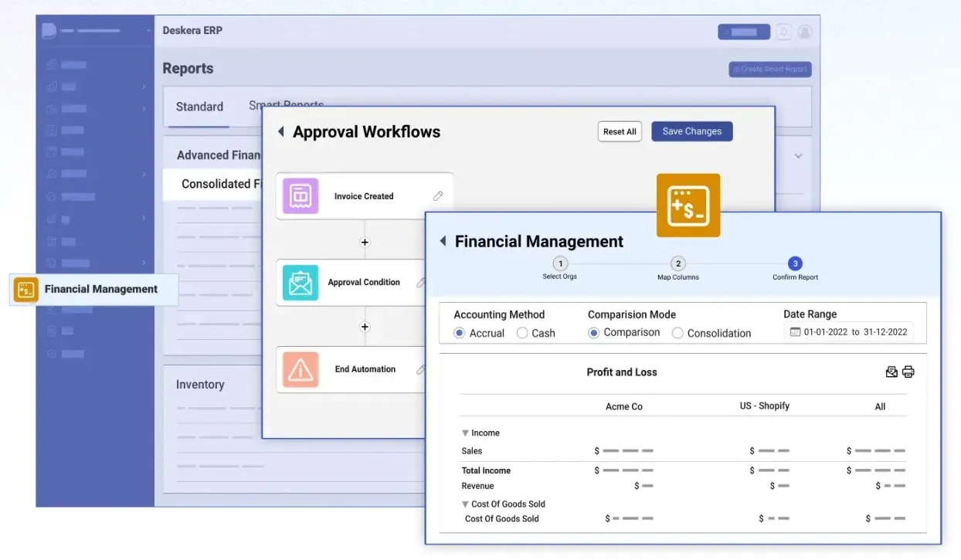Click the Profit and Loss title
Viewport: 961px width, 560px height.
(x=622, y=372)
